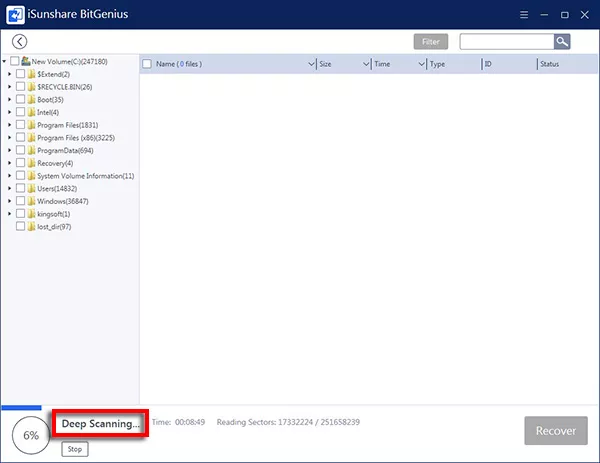600x463 pixels.
Task: Click the $Extend folder icon
Action: [32, 74]
